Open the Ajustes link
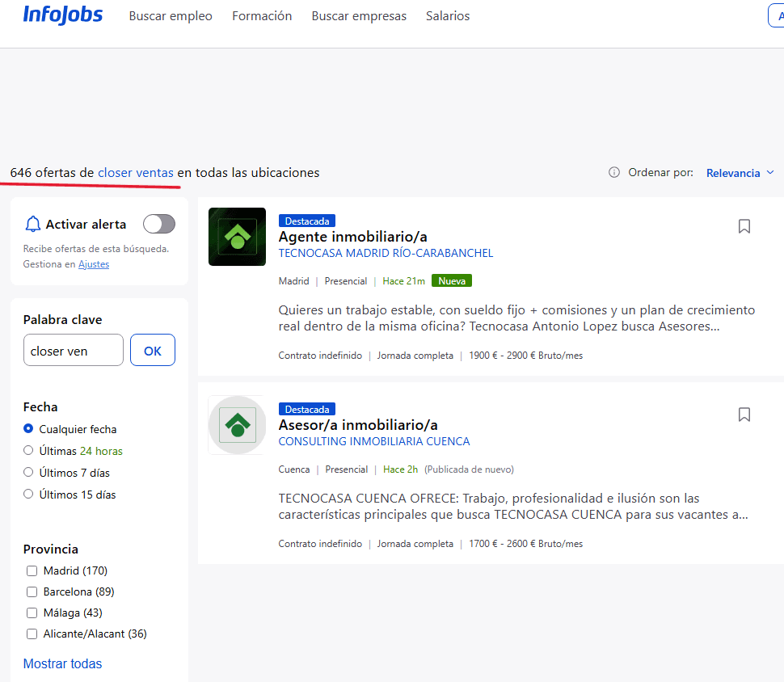The width and height of the screenshot is (784, 682). pos(94,264)
